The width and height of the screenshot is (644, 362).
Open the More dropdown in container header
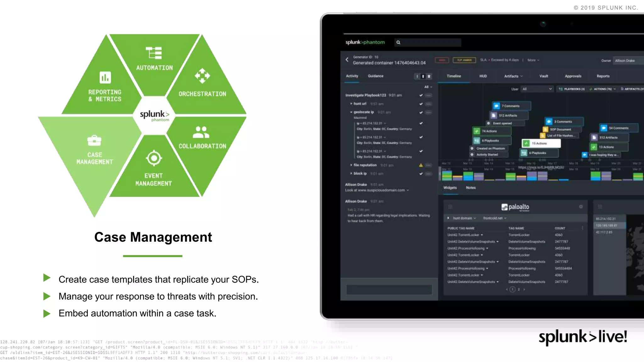pyautogui.click(x=533, y=60)
